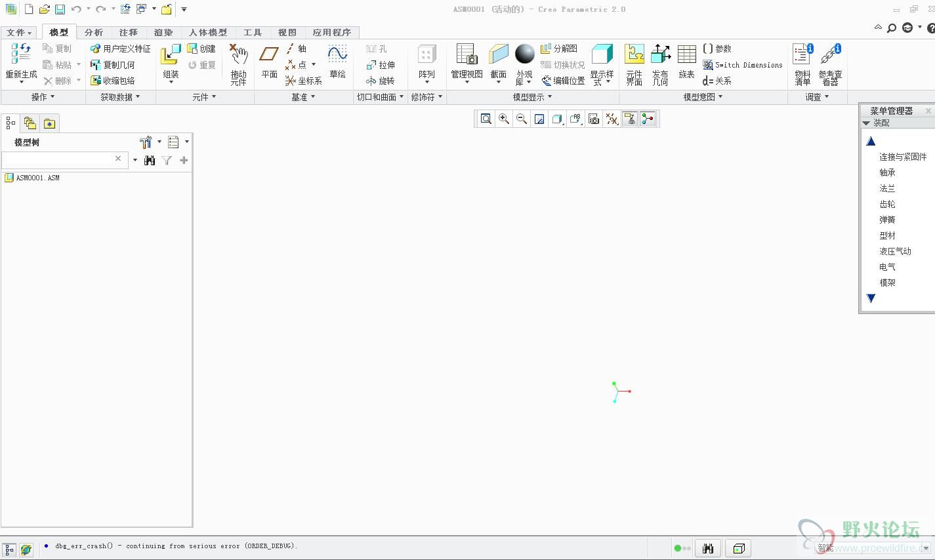Click the close window icon in quick access toolbar
The height and width of the screenshot is (560, 935).
167,9
